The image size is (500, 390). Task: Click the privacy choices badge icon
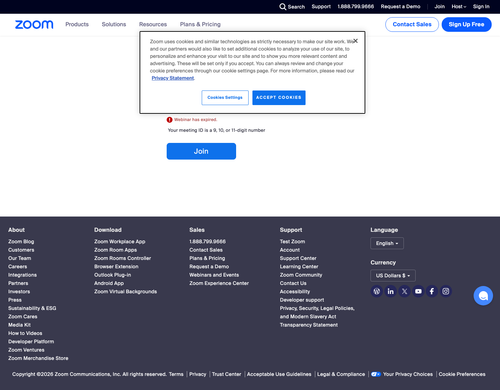click(376, 374)
